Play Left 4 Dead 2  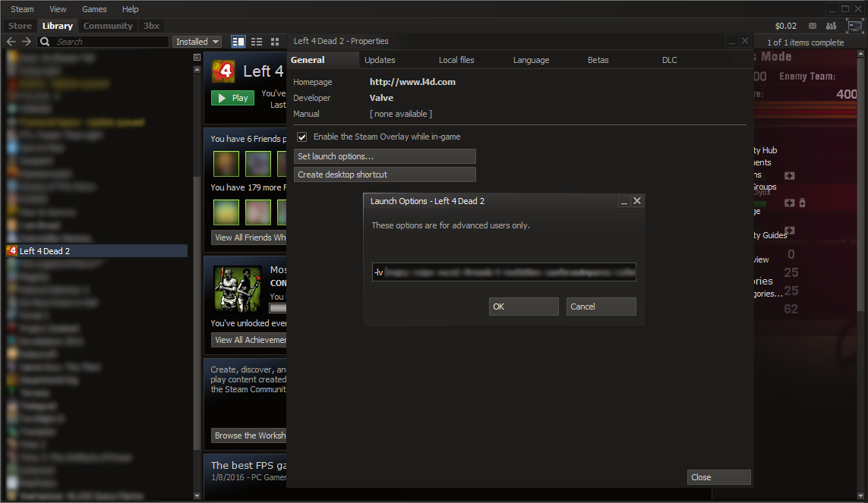(232, 98)
